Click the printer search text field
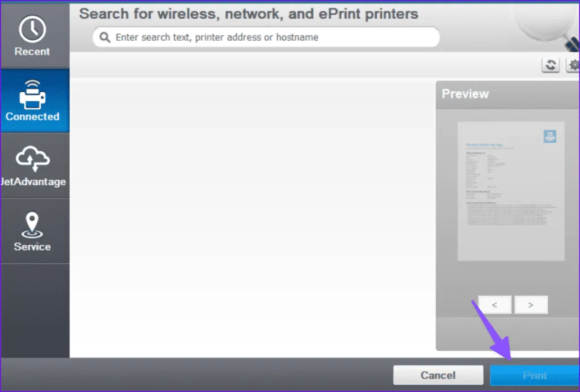 pyautogui.click(x=272, y=37)
